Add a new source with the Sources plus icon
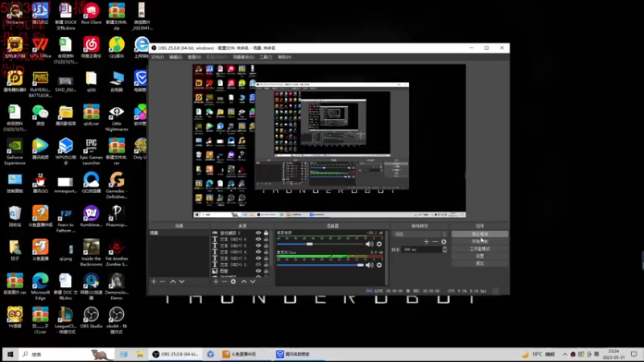Image resolution: width=644 pixels, height=362 pixels. coord(216,282)
